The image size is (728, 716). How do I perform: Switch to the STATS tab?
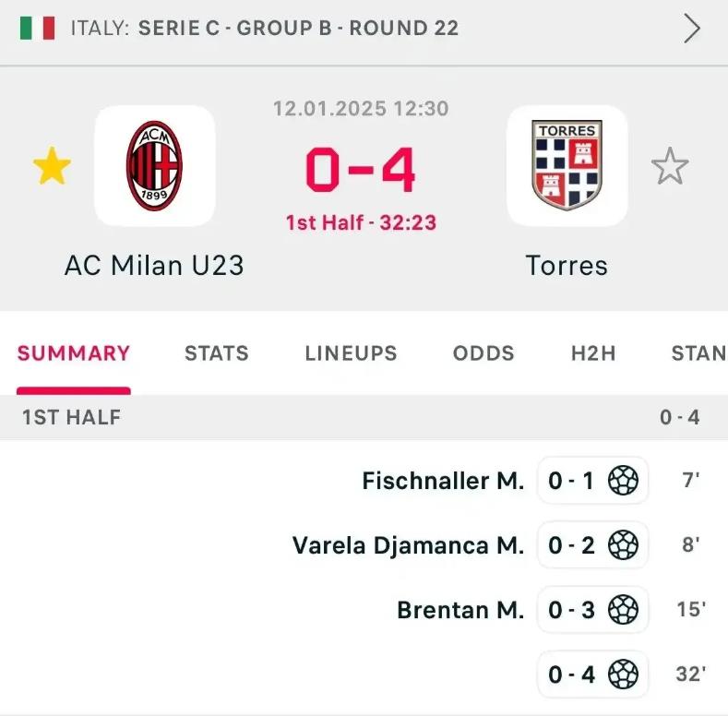[217, 353]
